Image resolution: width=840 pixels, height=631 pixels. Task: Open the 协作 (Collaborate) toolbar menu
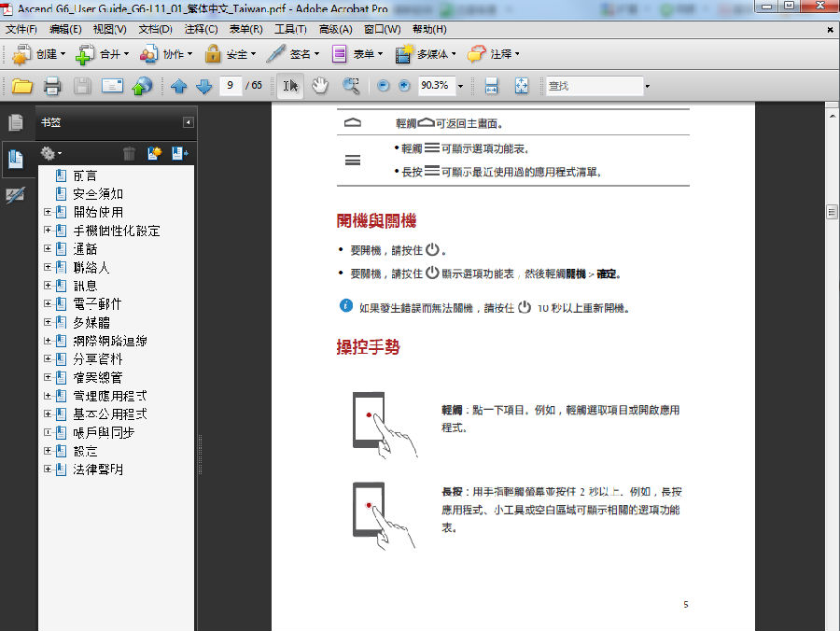[x=166, y=54]
